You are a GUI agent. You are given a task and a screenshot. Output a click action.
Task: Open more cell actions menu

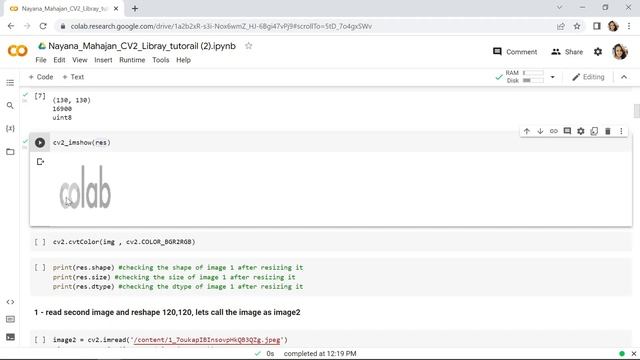(621, 131)
